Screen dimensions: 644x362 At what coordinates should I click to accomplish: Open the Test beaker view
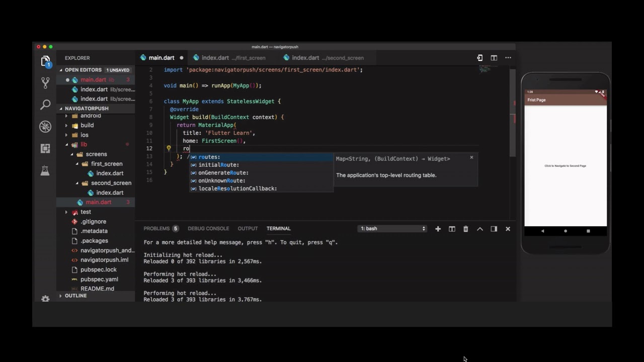click(x=45, y=170)
